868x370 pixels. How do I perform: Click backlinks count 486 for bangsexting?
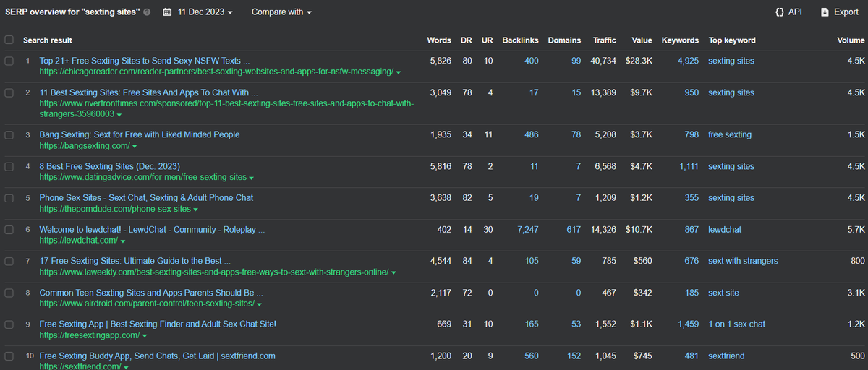[532, 135]
